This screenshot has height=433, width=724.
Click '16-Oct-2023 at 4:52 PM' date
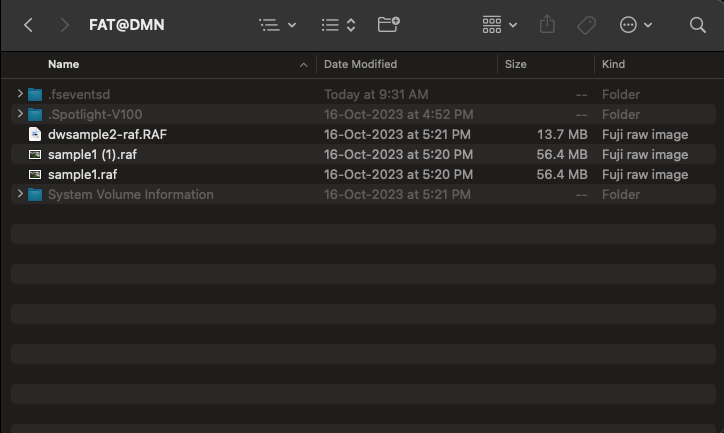pos(398,114)
